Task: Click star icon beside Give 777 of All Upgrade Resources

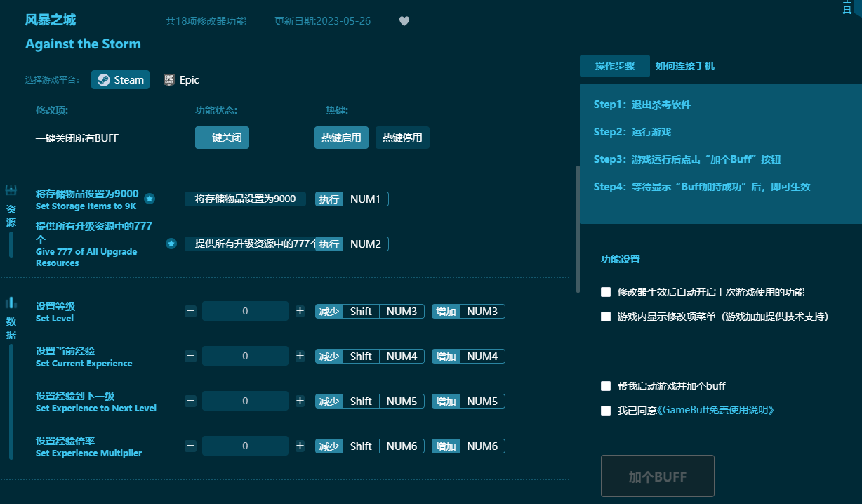Action: [x=171, y=244]
